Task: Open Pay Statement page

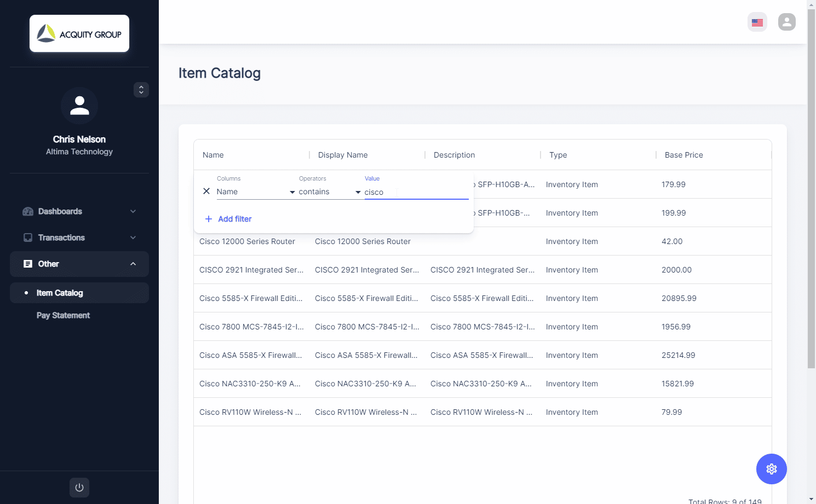Action: pos(63,316)
